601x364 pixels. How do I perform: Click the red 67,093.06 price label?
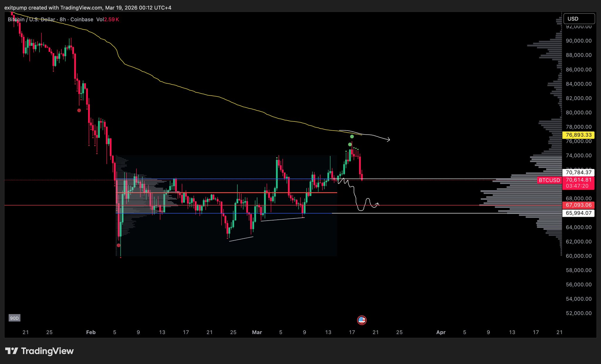click(x=578, y=205)
